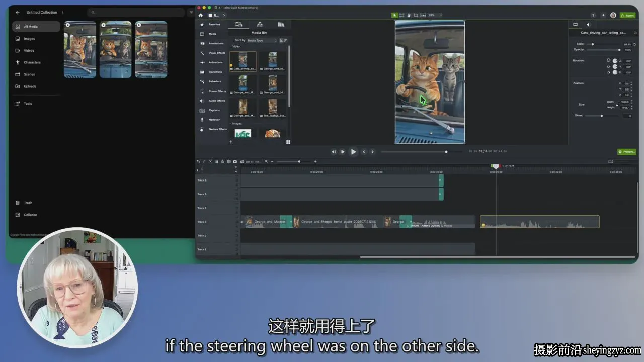Viewport: 644px width, 362px height.
Task: Expand the project name chevron next to home
Action: (x=224, y=15)
